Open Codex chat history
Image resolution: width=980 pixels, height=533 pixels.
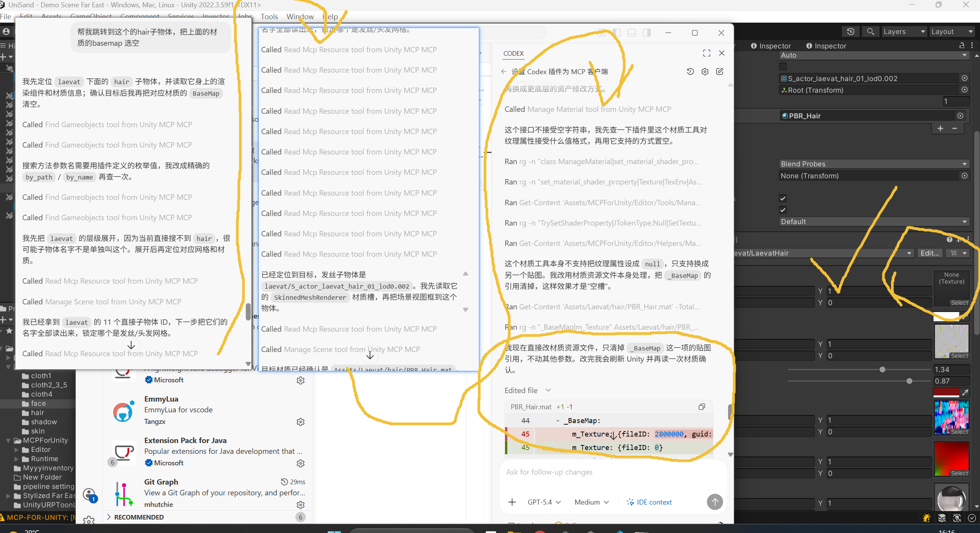tap(690, 71)
